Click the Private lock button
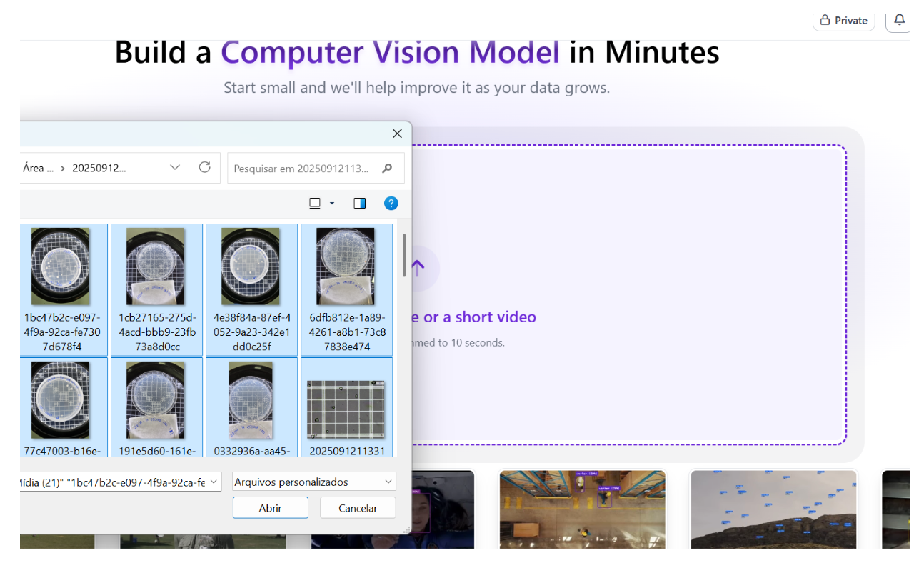This screenshot has width=924, height=563. [x=843, y=21]
